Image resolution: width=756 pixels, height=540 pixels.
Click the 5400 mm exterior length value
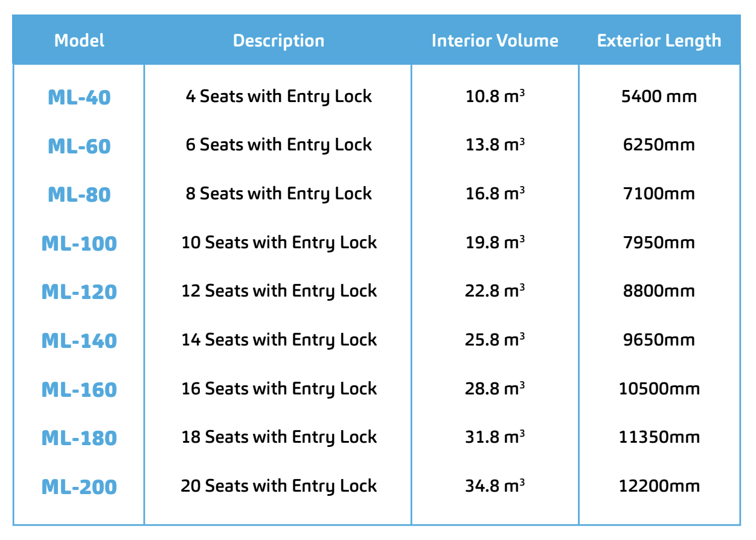pos(659,96)
